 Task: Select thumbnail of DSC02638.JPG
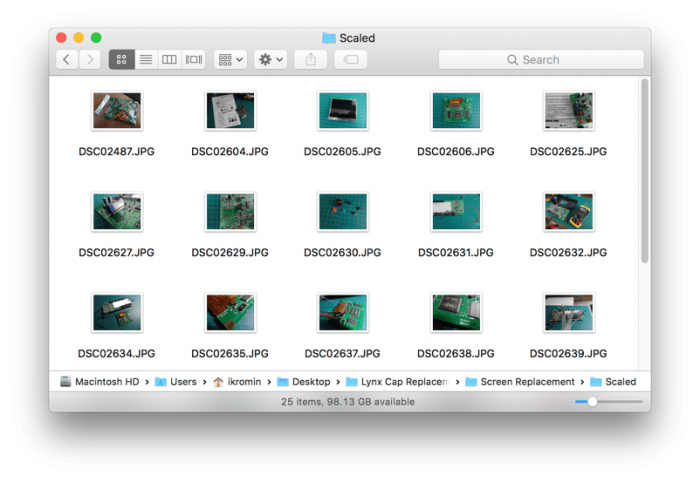[x=456, y=312]
